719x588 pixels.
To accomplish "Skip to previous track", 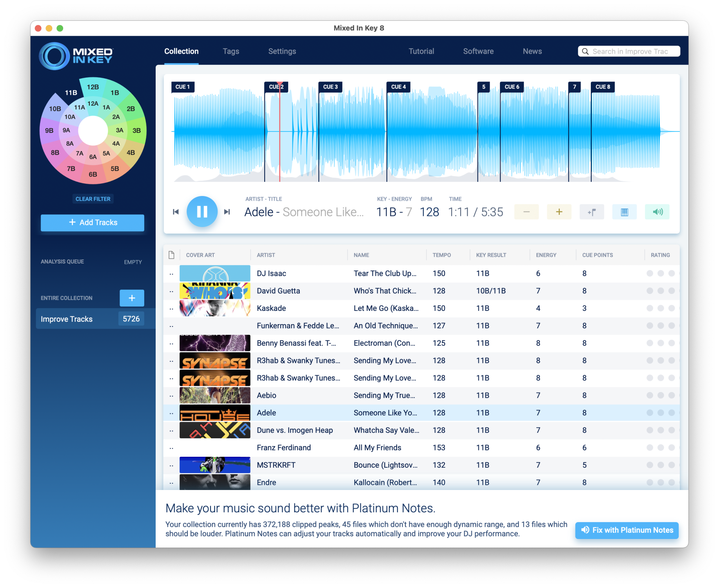I will (176, 212).
